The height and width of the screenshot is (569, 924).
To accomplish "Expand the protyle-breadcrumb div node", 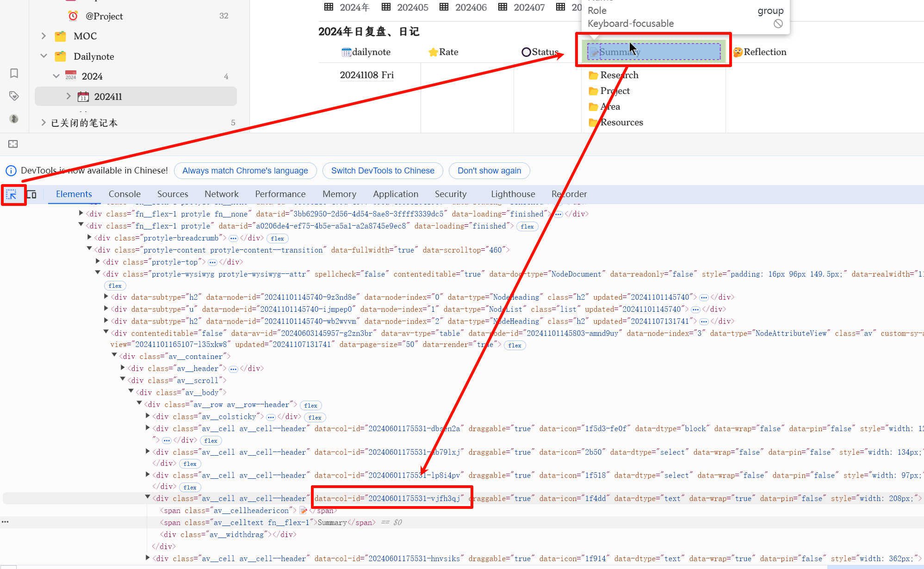I will pyautogui.click(x=90, y=237).
